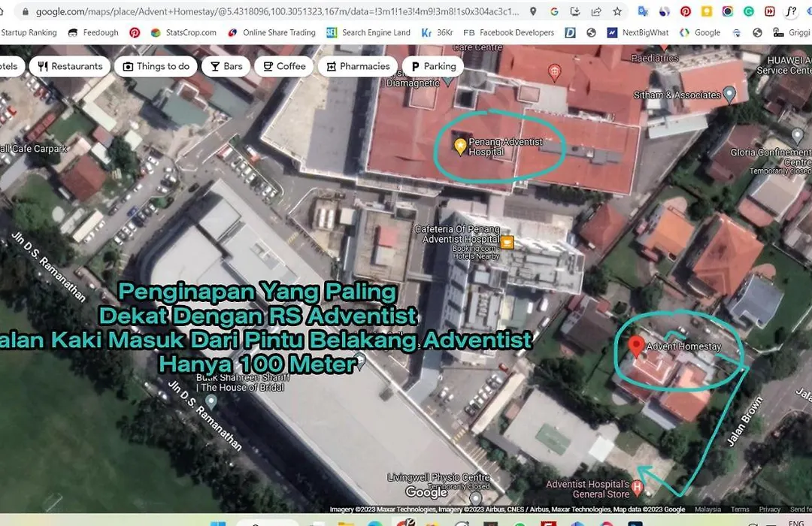Open the Search Engine Land bookmark

click(x=368, y=32)
